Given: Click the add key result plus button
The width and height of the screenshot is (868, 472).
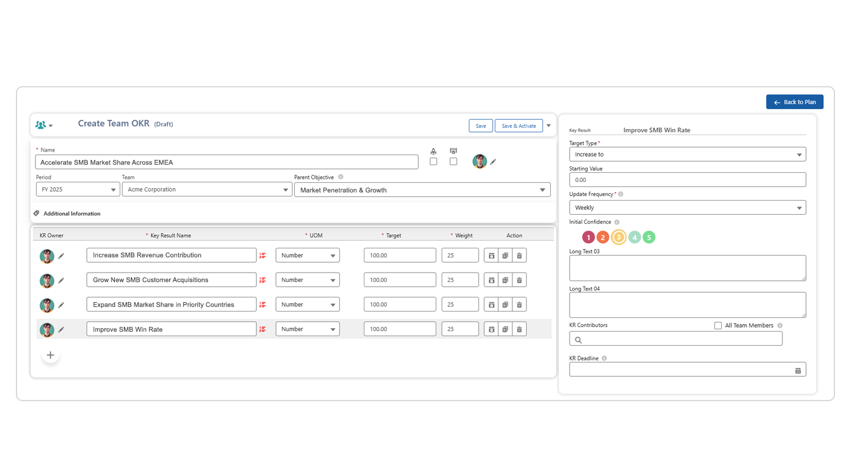Looking at the screenshot, I should point(51,355).
